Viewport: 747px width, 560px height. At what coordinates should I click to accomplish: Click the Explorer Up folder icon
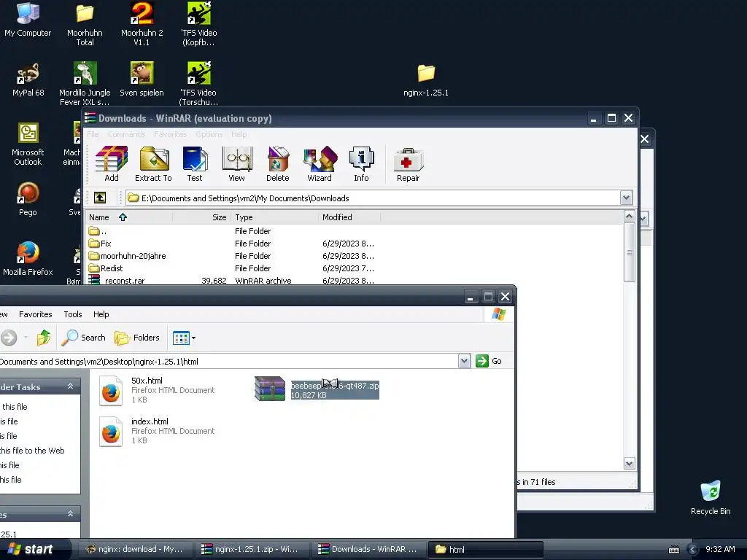(x=43, y=338)
